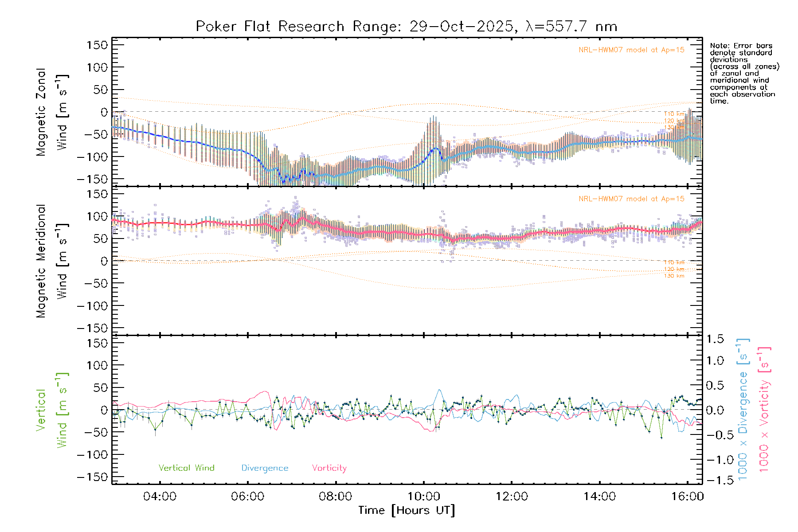Select the green Vertical Wind axis title
This screenshot has width=798, height=532.
point(51,410)
